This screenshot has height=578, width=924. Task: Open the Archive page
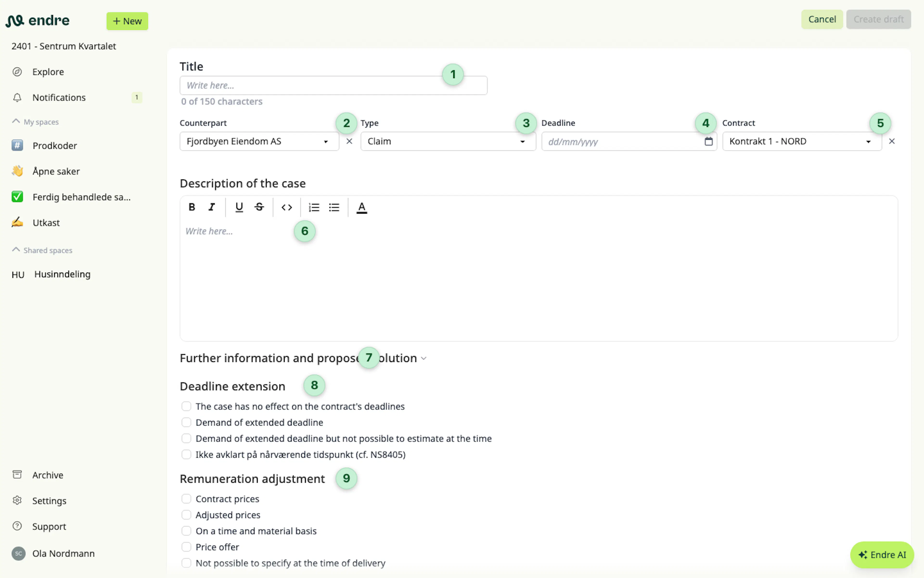click(48, 475)
